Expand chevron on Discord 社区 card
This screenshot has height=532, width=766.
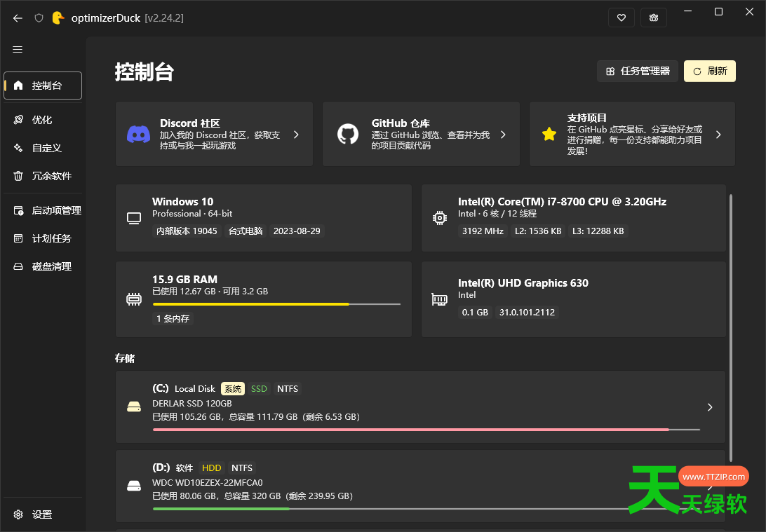[296, 134]
